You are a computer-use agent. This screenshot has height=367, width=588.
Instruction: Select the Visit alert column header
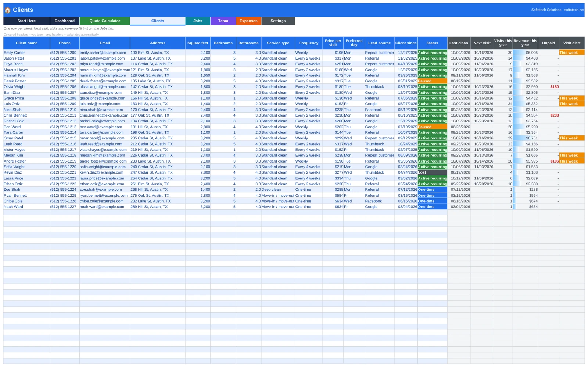(572, 43)
